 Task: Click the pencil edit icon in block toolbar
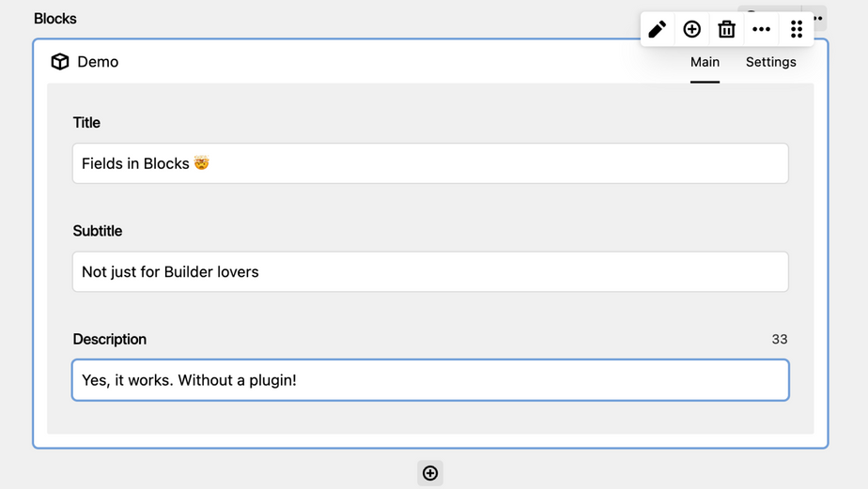coord(658,29)
